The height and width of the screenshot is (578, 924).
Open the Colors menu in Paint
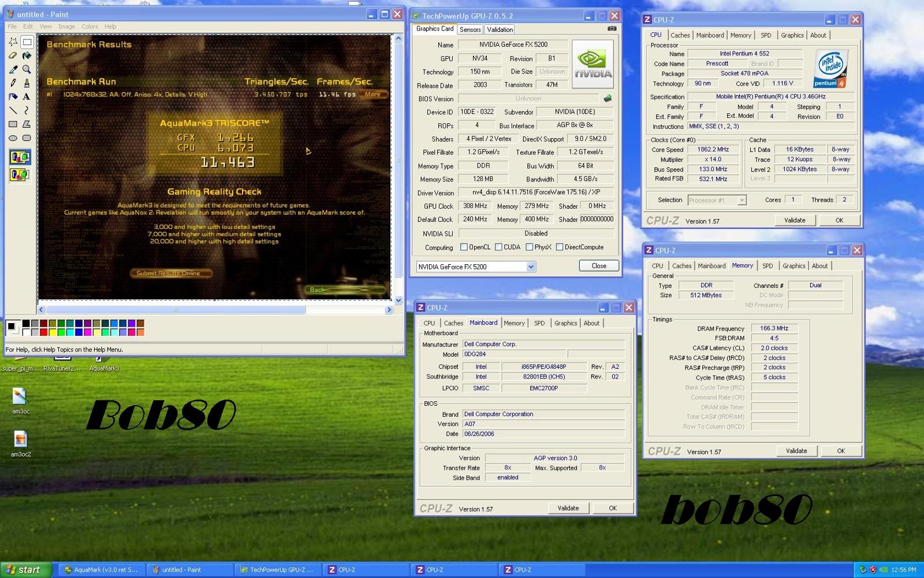pos(90,27)
